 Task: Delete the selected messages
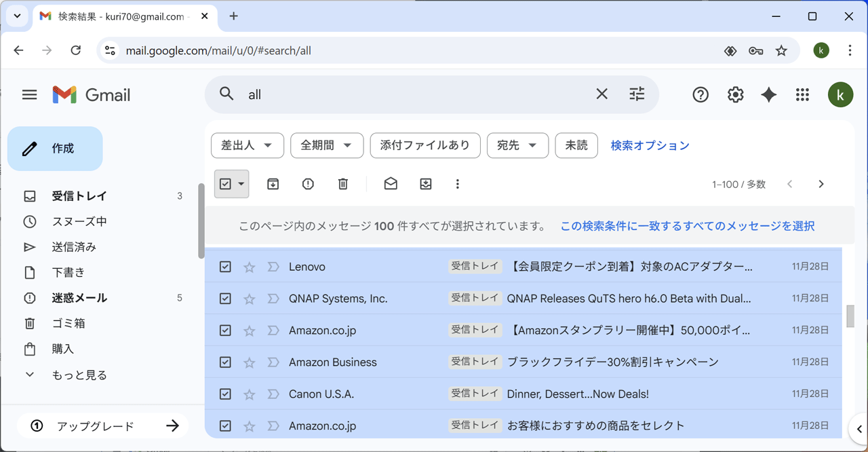tap(342, 183)
